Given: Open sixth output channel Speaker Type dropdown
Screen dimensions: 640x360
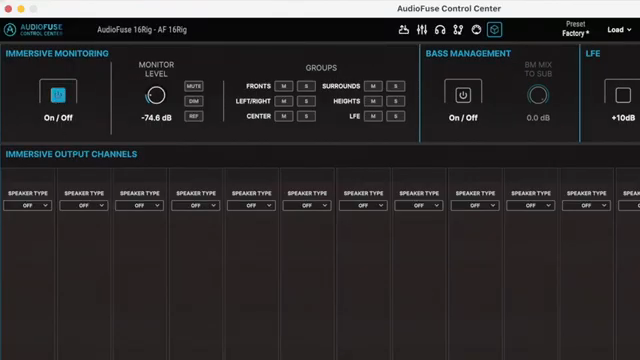Looking at the screenshot, I should coord(307,206).
